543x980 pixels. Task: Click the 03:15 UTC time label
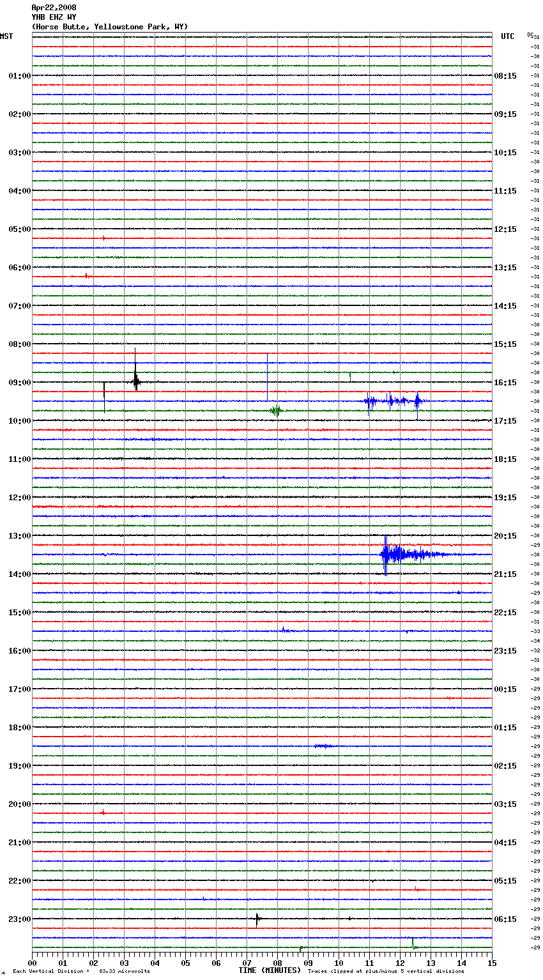pos(505,804)
